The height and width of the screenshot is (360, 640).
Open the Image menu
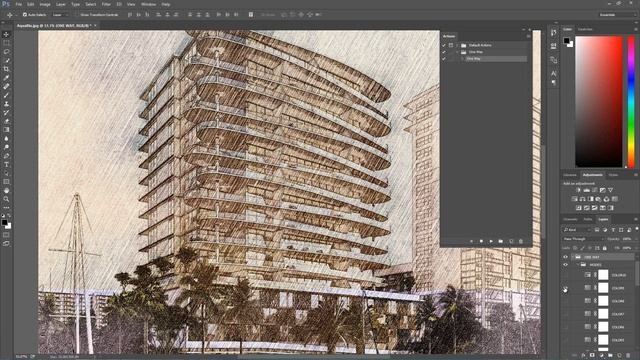45,4
